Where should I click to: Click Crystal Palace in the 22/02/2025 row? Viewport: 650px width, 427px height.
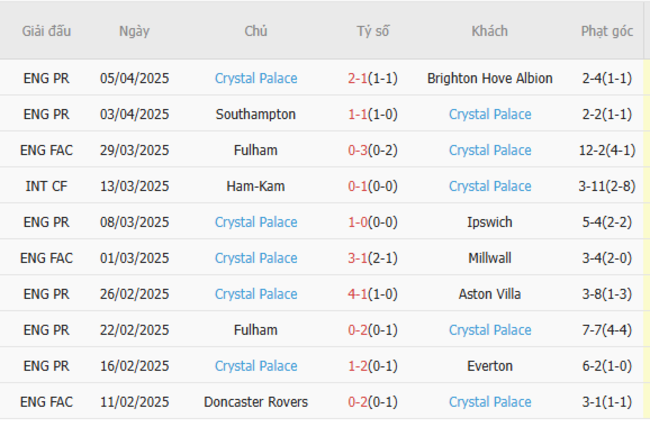[x=490, y=330]
